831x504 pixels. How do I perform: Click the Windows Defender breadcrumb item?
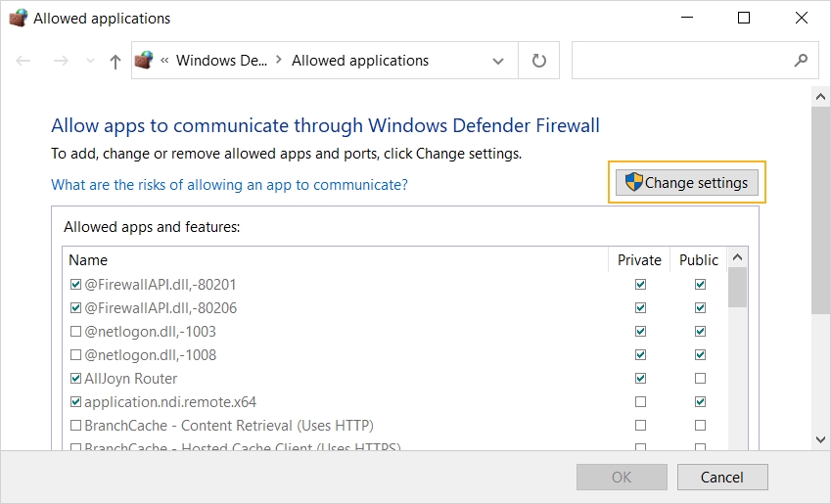pyautogui.click(x=220, y=61)
